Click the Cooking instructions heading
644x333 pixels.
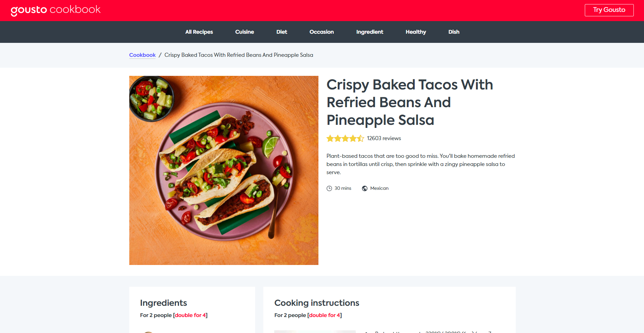317,303
